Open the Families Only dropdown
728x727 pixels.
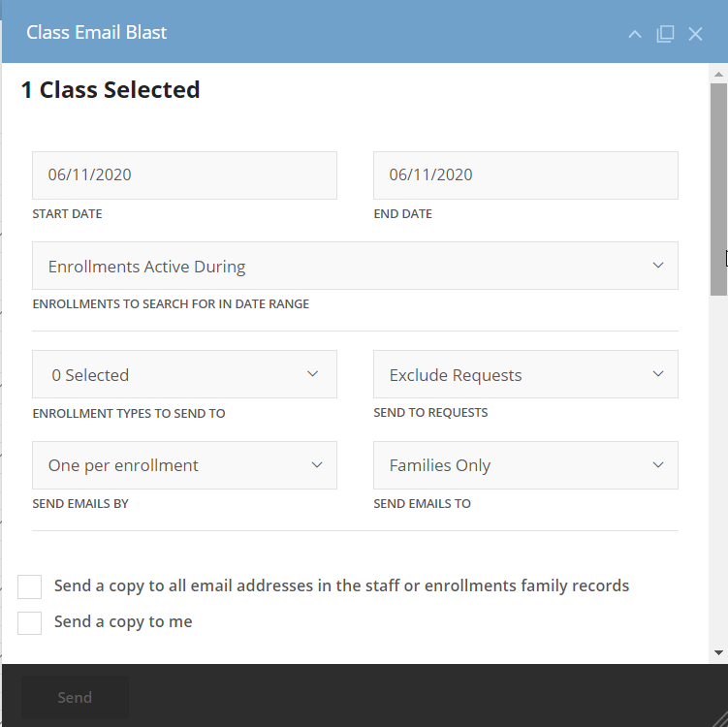525,465
